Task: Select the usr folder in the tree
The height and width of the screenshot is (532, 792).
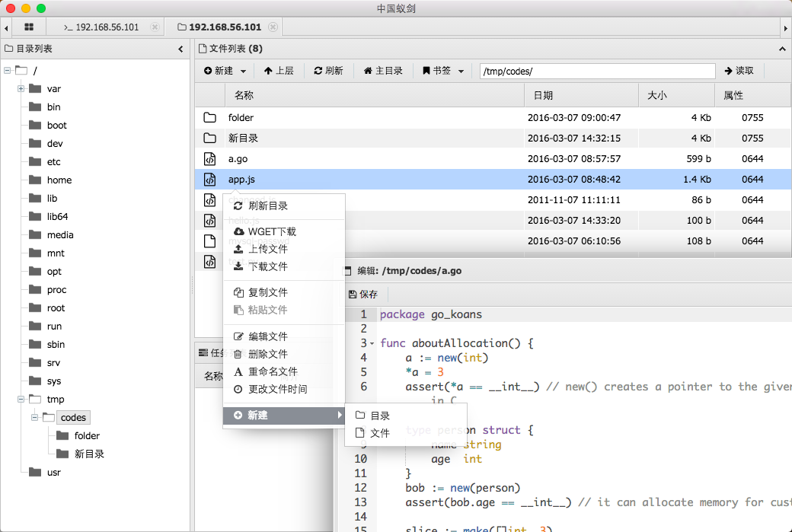Action: (53, 473)
